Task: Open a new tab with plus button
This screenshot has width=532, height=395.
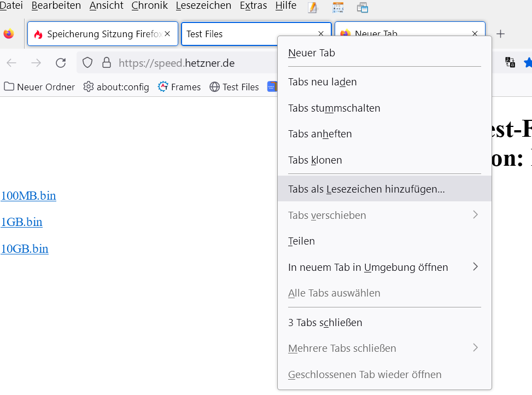Action: click(x=500, y=34)
